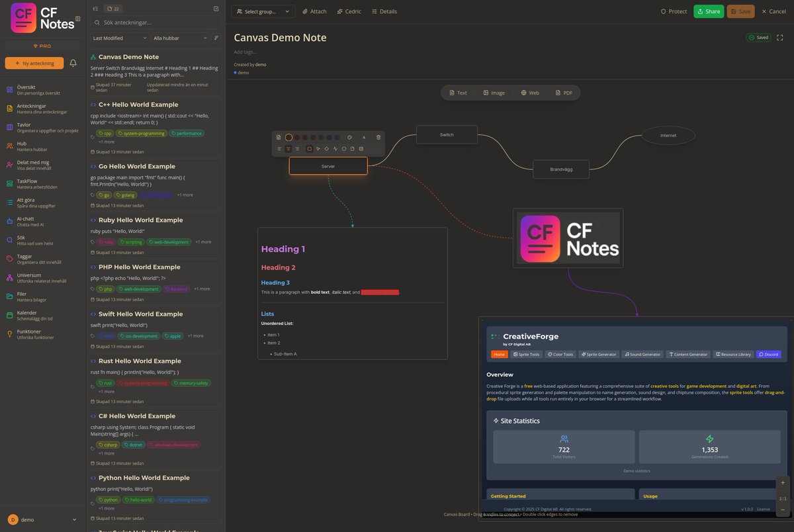Toggle sort direction icon next to Alla hubbar

(x=216, y=38)
